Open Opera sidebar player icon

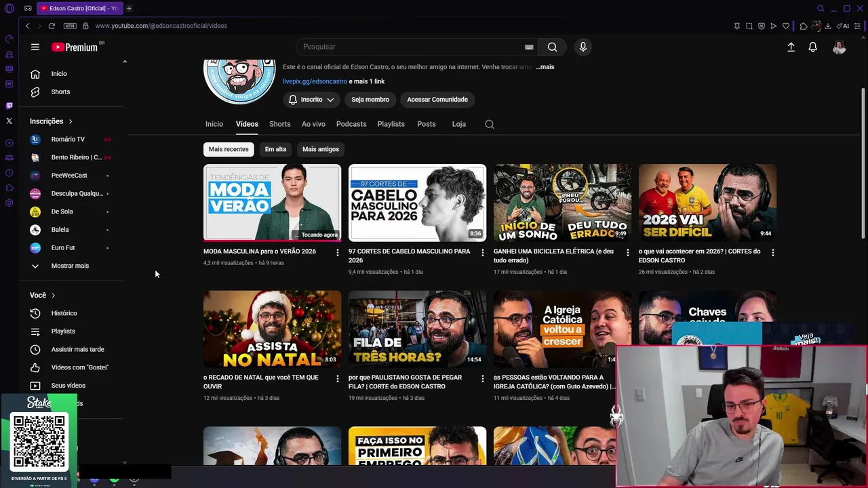coord(9,143)
